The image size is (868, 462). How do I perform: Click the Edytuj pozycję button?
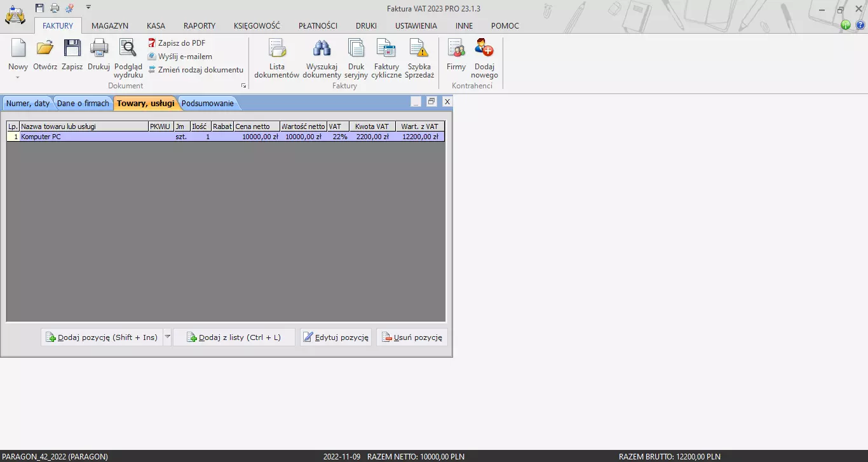[x=336, y=337]
